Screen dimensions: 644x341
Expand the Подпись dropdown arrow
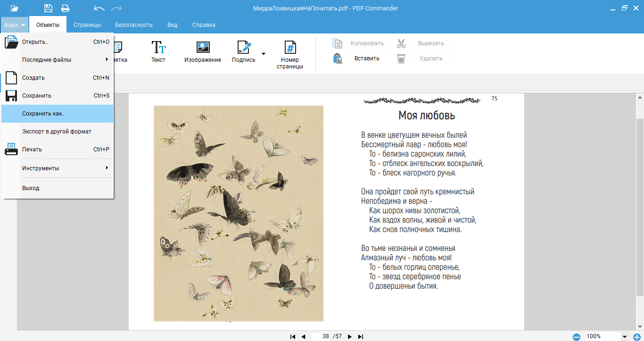(x=264, y=53)
